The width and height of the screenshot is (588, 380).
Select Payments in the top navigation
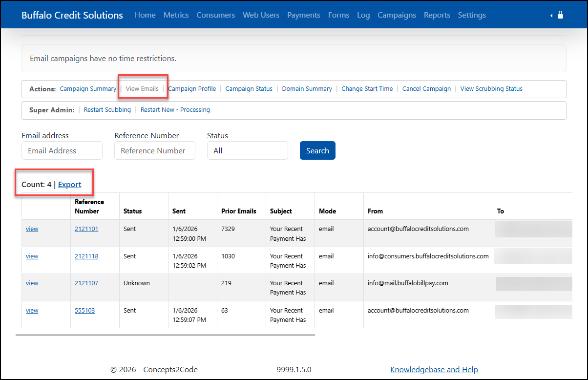(304, 15)
